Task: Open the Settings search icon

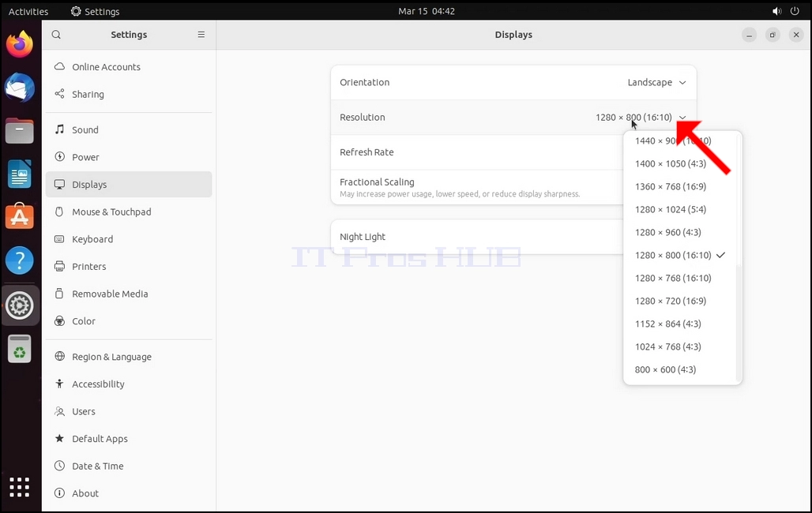Action: [56, 35]
